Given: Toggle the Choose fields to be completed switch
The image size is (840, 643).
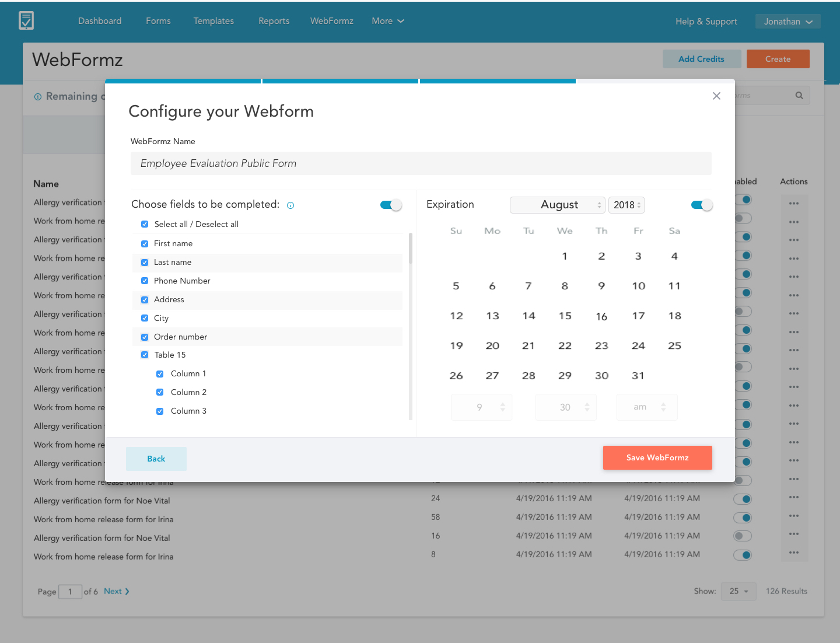Looking at the screenshot, I should tap(391, 205).
